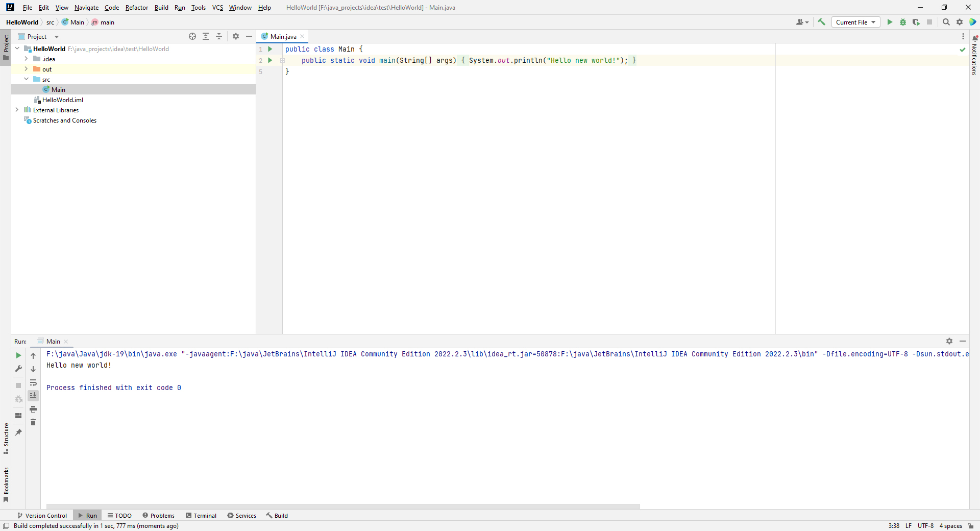
Task: Open IDE settings gear in the top toolbar
Action: coord(960,22)
